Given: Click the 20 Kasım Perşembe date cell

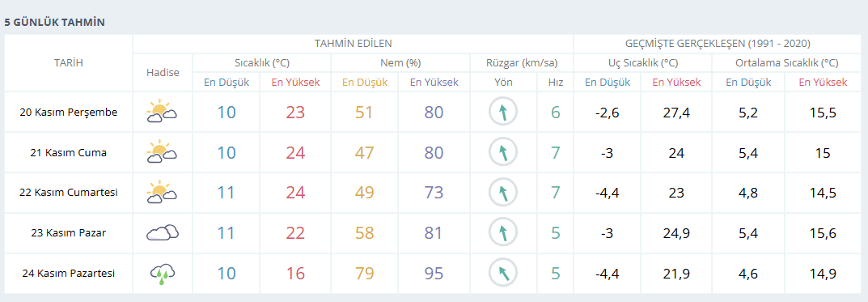Looking at the screenshot, I should click(x=69, y=112).
